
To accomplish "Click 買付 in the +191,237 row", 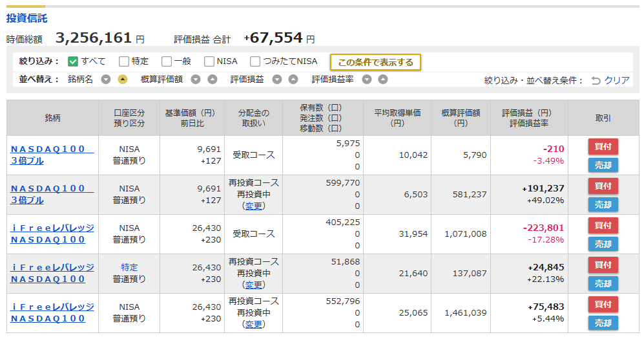I will coord(603,186).
